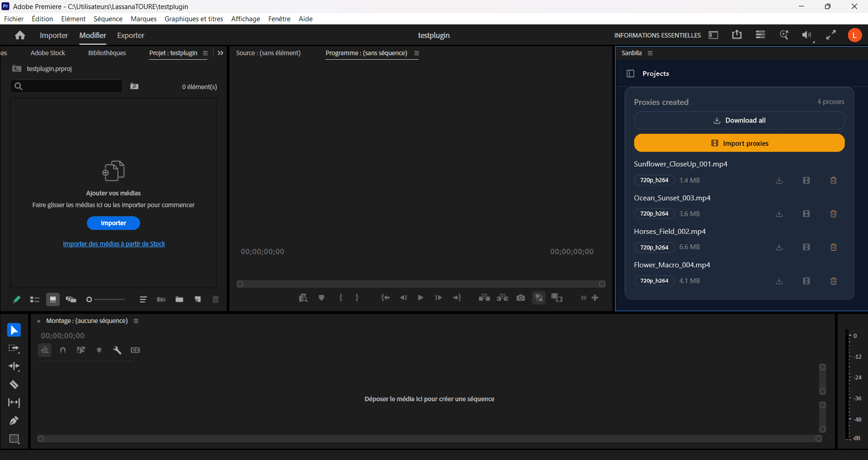This screenshot has width=868, height=460.
Task: Switch project panel to list view
Action: 35,299
